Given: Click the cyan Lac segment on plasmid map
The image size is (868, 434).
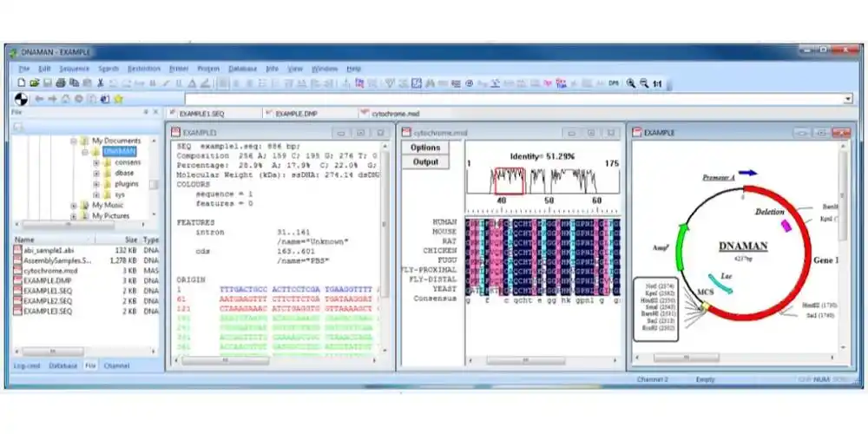Looking at the screenshot, I should pos(721,284).
